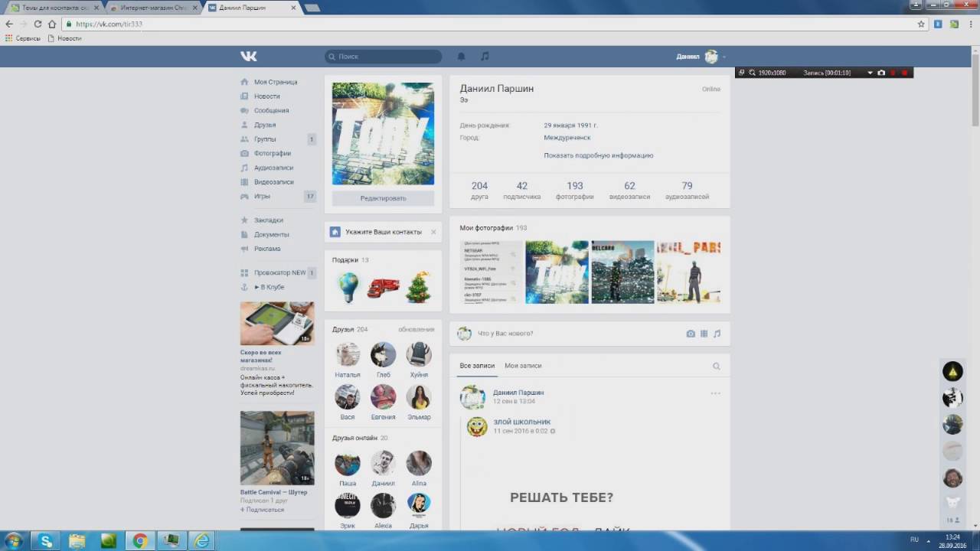Bookmark this page with star icon
This screenshot has height=551, width=980.
click(x=921, y=24)
